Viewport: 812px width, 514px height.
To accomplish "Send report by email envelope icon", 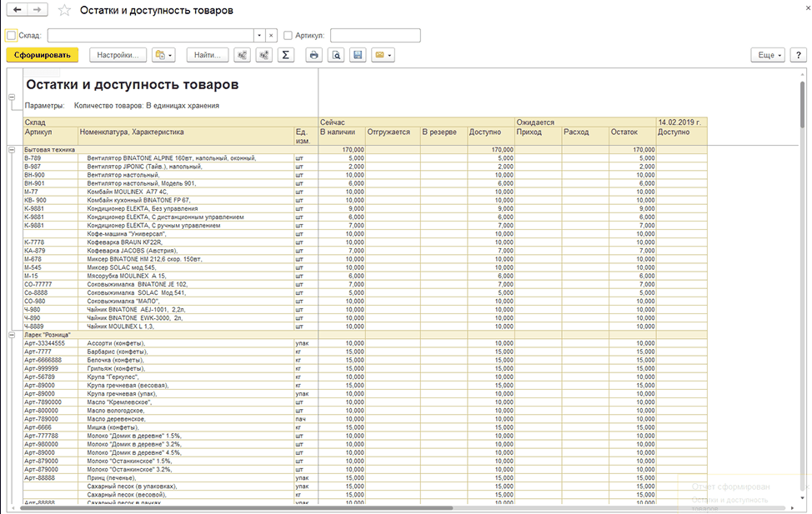I will (x=383, y=55).
